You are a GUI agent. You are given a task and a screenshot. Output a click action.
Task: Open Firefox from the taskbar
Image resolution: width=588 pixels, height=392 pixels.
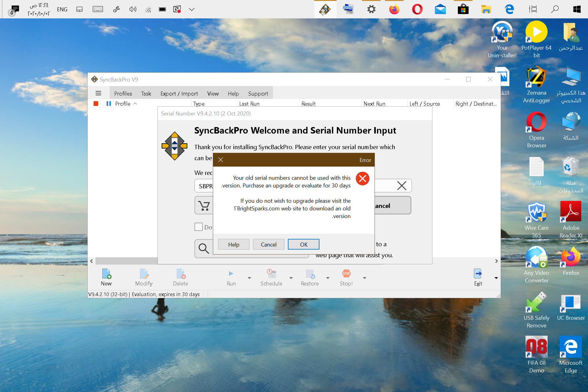click(x=394, y=9)
